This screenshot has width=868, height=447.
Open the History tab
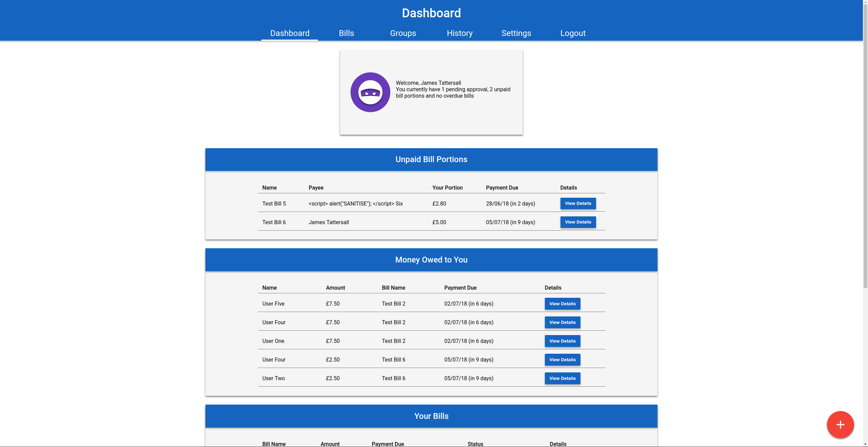pyautogui.click(x=459, y=33)
